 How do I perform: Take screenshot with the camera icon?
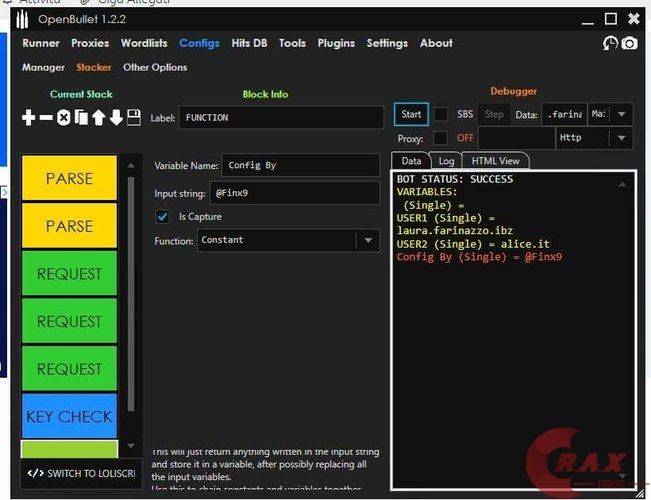point(629,43)
